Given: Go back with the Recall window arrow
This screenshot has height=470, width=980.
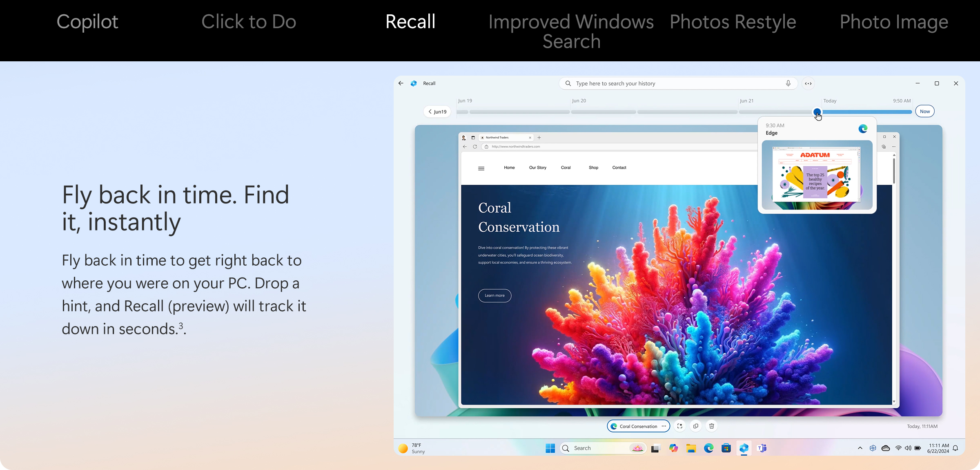Looking at the screenshot, I should click(x=401, y=83).
